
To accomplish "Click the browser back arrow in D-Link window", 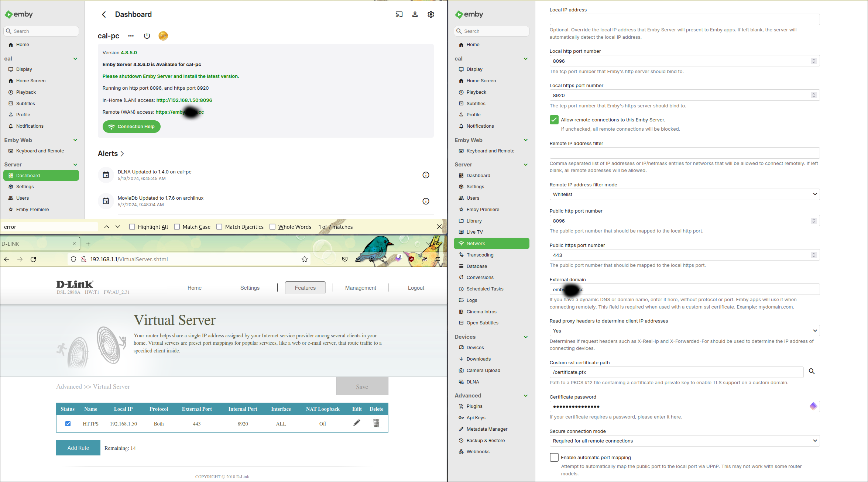I will pos(7,259).
